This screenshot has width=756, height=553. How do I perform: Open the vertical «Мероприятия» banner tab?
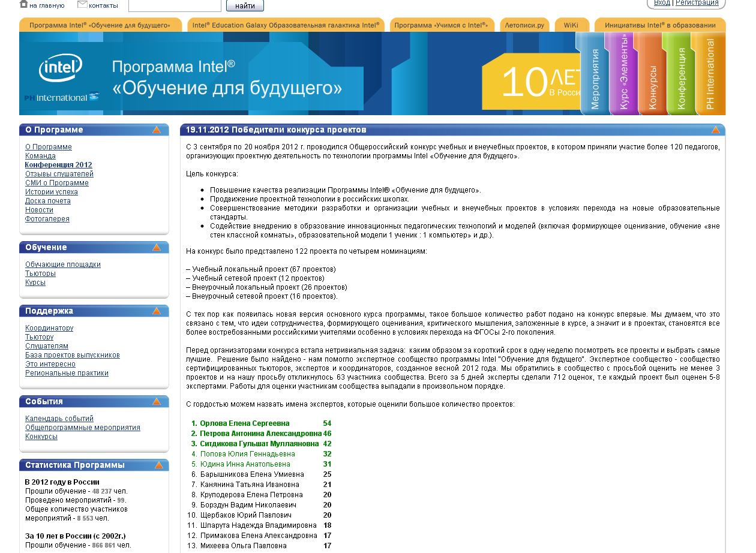point(594,74)
